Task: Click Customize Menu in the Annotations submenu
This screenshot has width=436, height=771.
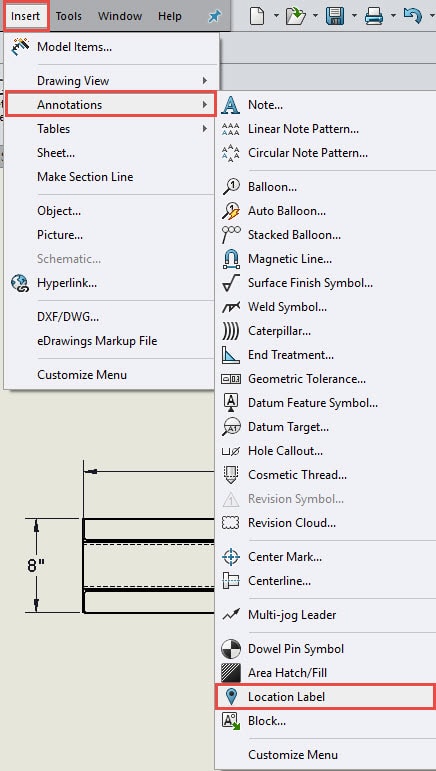Action: tap(293, 755)
